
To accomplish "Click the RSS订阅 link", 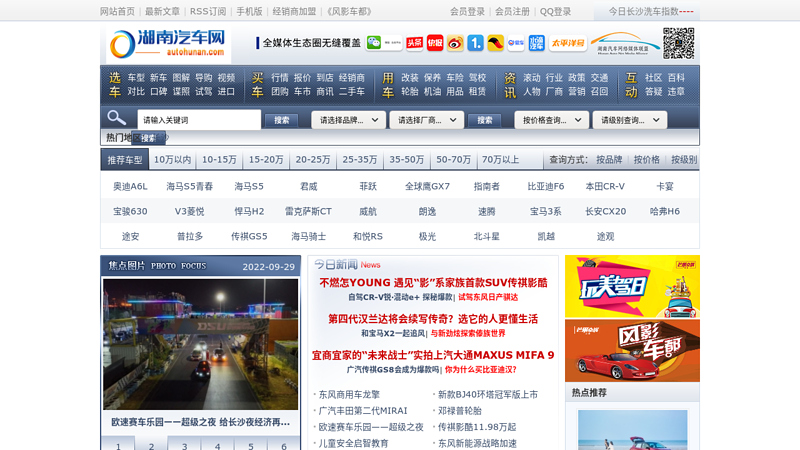I will [208, 11].
